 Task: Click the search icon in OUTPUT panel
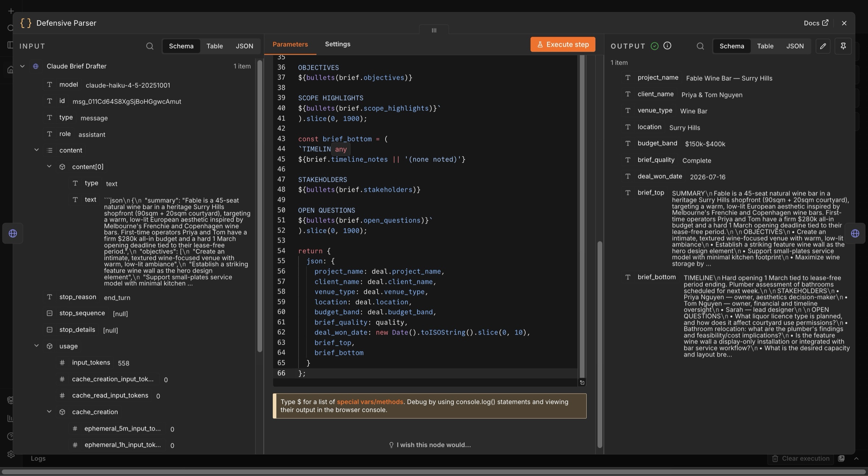pos(700,46)
